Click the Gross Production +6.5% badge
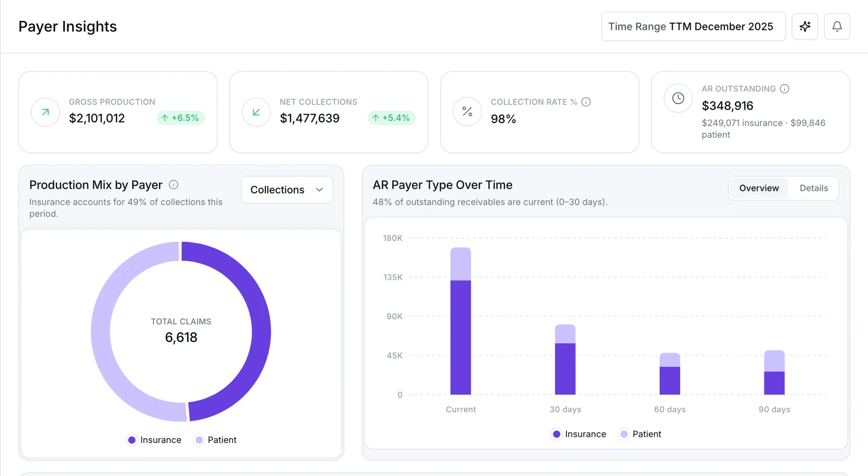 [x=181, y=118]
